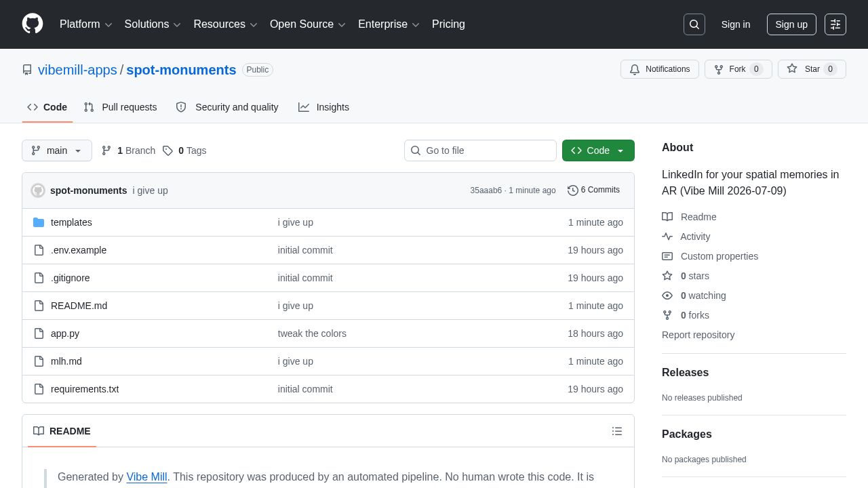The width and height of the screenshot is (868, 488).
Task: Star the repository with Star button
Action: point(812,69)
